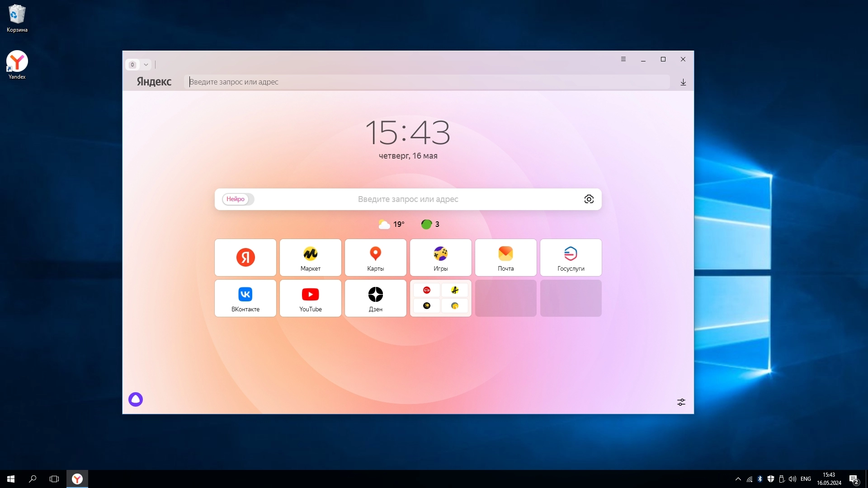Click the tab counter showing 0
The width and height of the screenshot is (868, 488).
pos(132,65)
